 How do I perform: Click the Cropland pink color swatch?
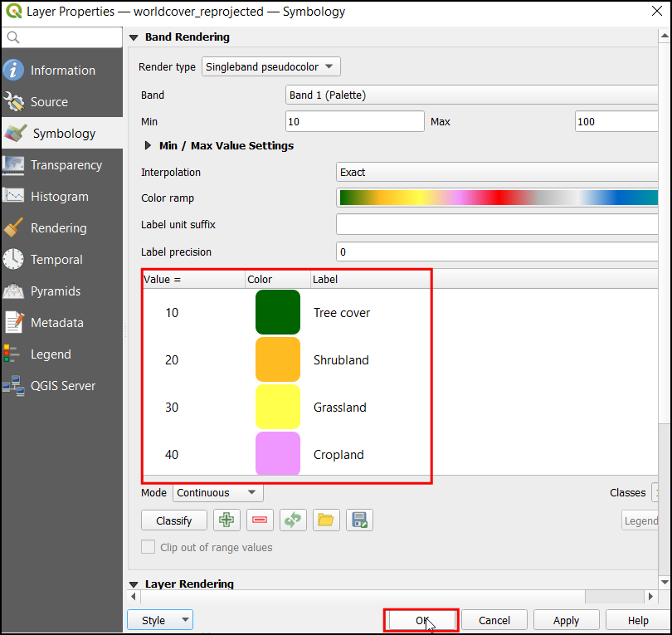point(278,454)
